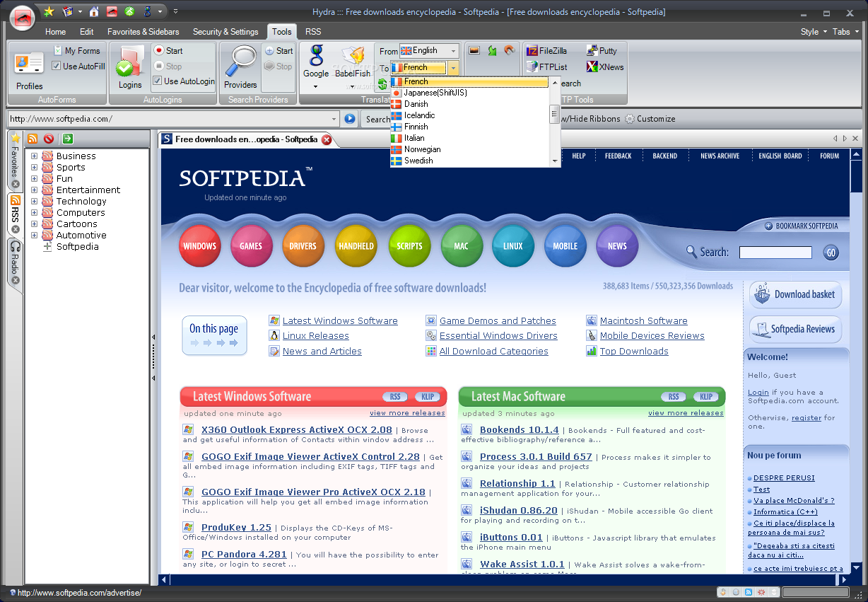Image resolution: width=868 pixels, height=602 pixels.
Task: Open XNews tool
Action: 605,67
